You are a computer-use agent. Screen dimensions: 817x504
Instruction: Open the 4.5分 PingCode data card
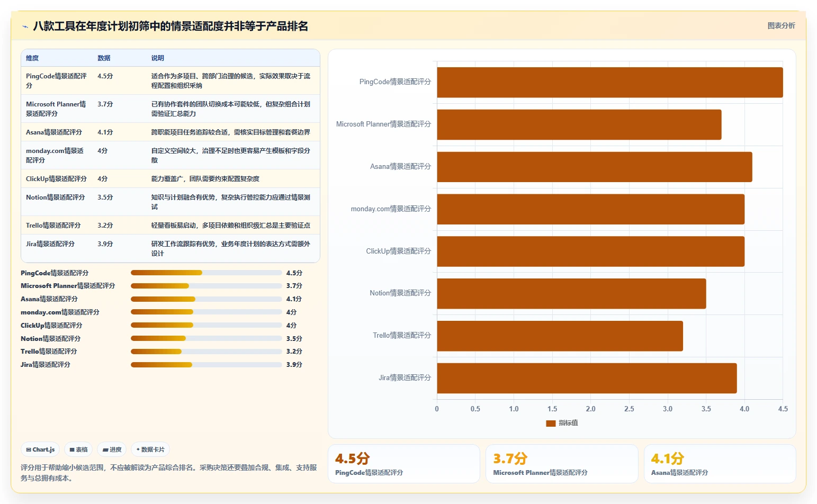click(404, 464)
